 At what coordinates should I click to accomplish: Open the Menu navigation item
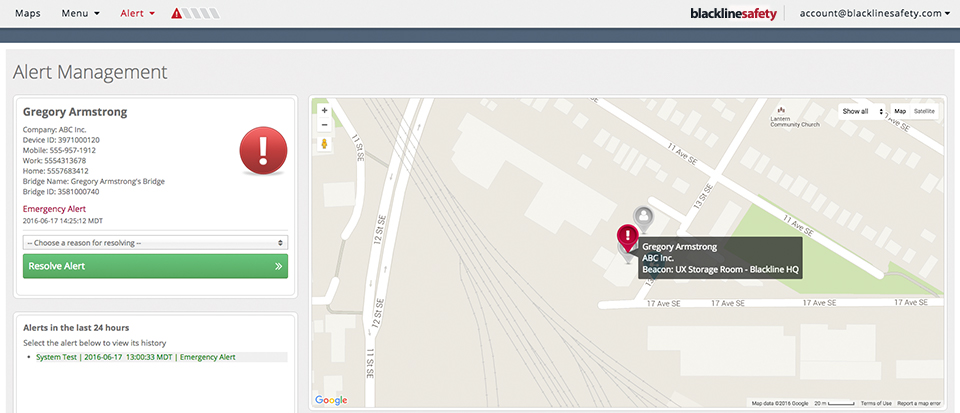tap(80, 14)
